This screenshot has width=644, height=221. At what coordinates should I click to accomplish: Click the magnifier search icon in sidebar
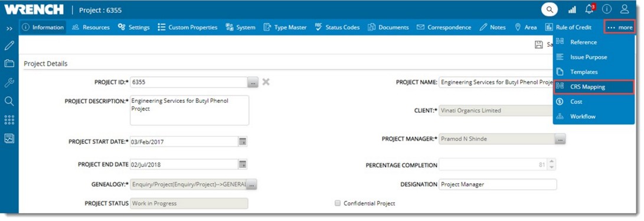9,101
